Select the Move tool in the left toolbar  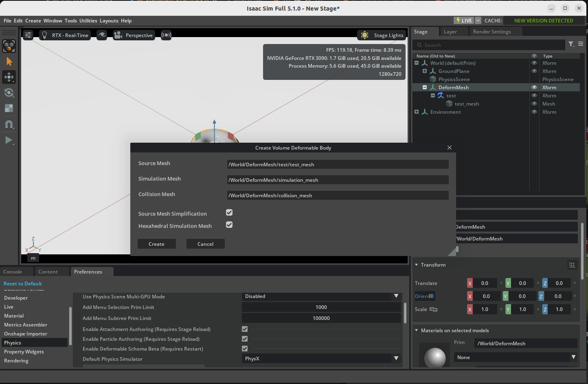click(9, 77)
